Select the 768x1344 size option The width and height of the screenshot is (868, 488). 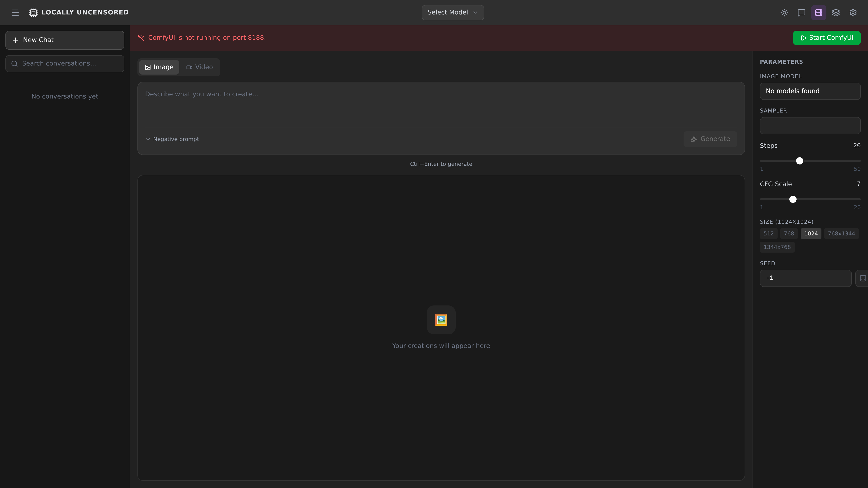coord(841,233)
